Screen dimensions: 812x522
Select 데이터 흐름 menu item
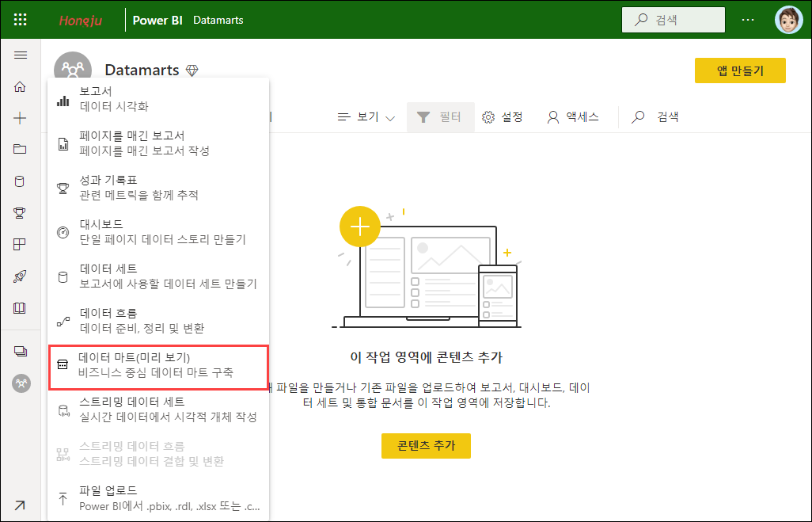click(x=158, y=320)
